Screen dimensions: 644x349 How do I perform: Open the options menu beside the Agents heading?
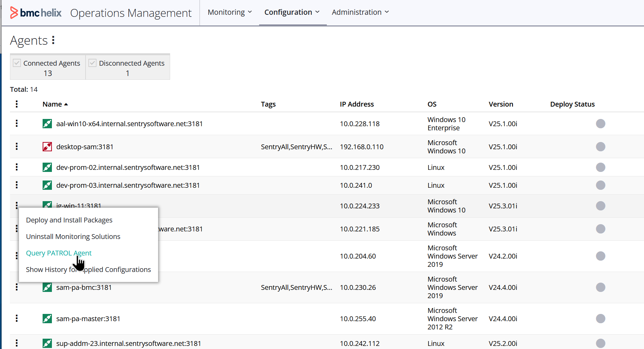tap(53, 40)
